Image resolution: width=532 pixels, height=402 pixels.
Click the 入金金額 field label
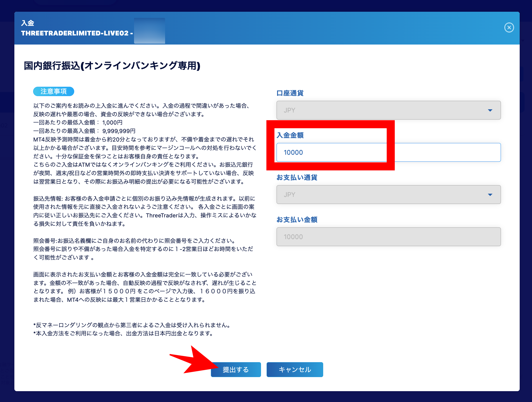point(290,135)
